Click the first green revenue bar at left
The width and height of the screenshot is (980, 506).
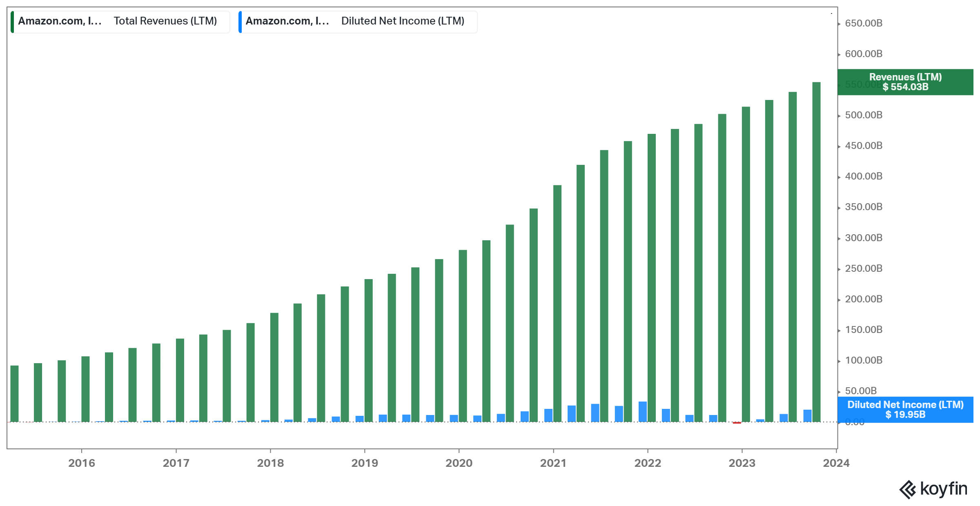[15, 393]
